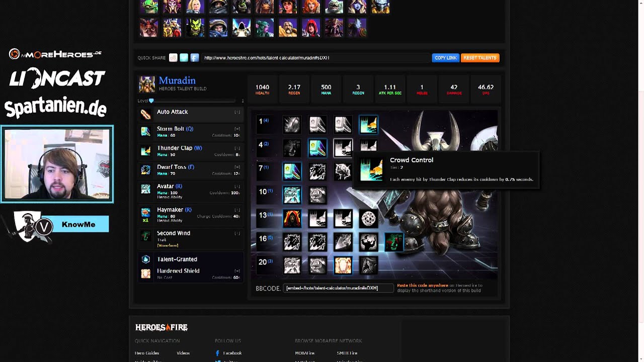Click the Haymaker ability icon
Viewport: 644px width, 362px height.
pyautogui.click(x=145, y=212)
